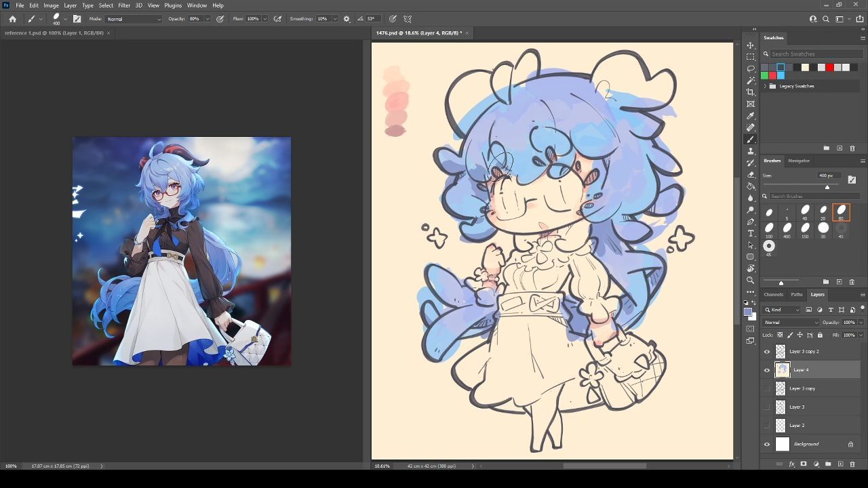Hide Layer 3 copy 2 visibility eye

point(767,351)
